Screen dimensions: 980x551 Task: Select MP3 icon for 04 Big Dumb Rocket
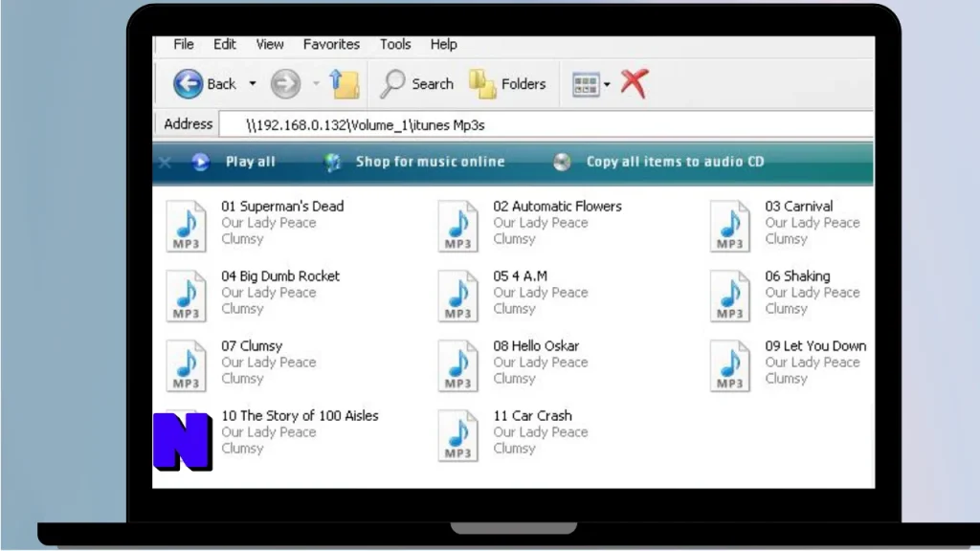[x=187, y=297]
